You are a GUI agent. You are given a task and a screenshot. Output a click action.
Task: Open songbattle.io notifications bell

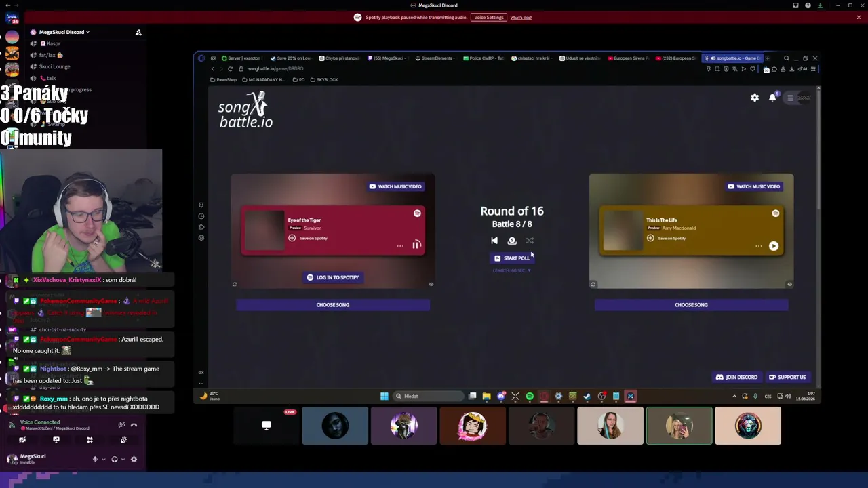click(772, 98)
